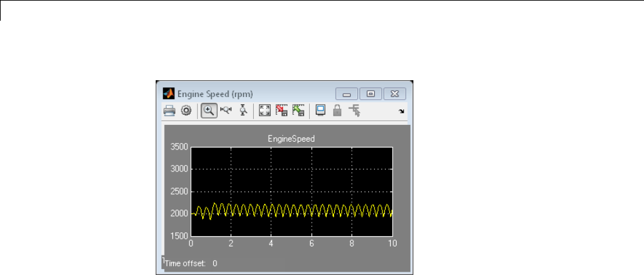
Task: Click the 2000 y-axis label
Action: point(179,214)
